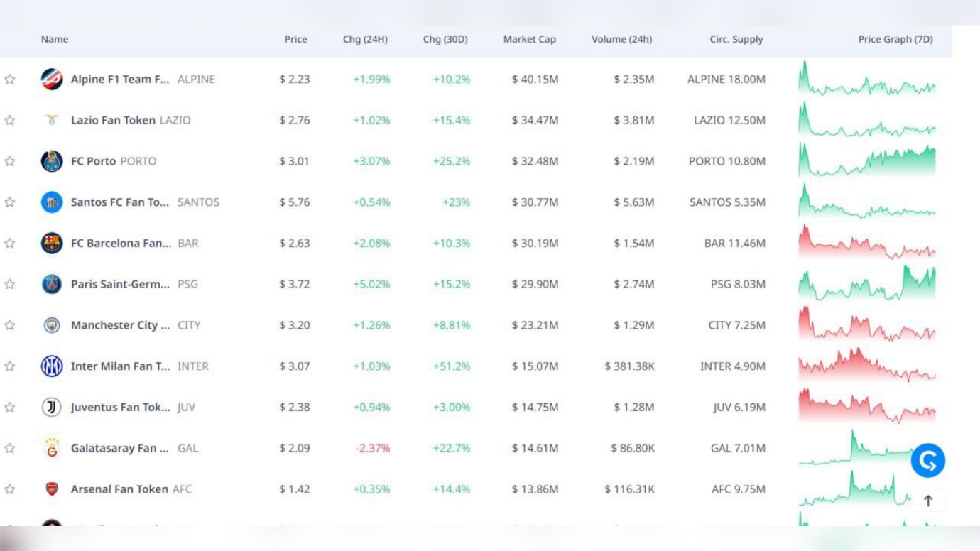Click the FC Barcelona crest icon
This screenshot has height=551, width=980.
click(x=52, y=243)
